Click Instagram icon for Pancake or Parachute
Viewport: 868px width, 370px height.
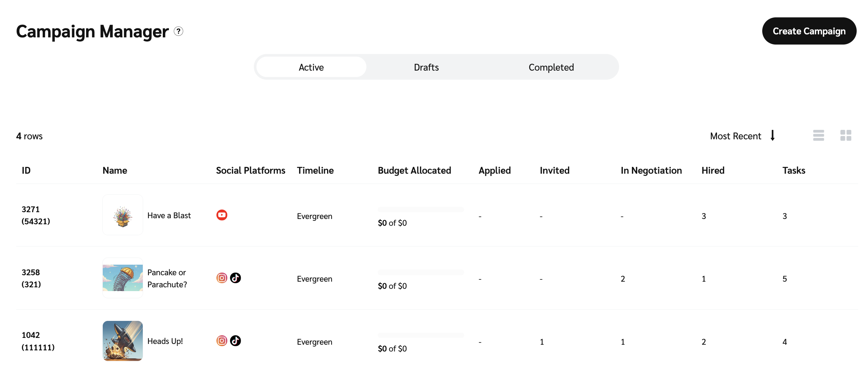222,278
